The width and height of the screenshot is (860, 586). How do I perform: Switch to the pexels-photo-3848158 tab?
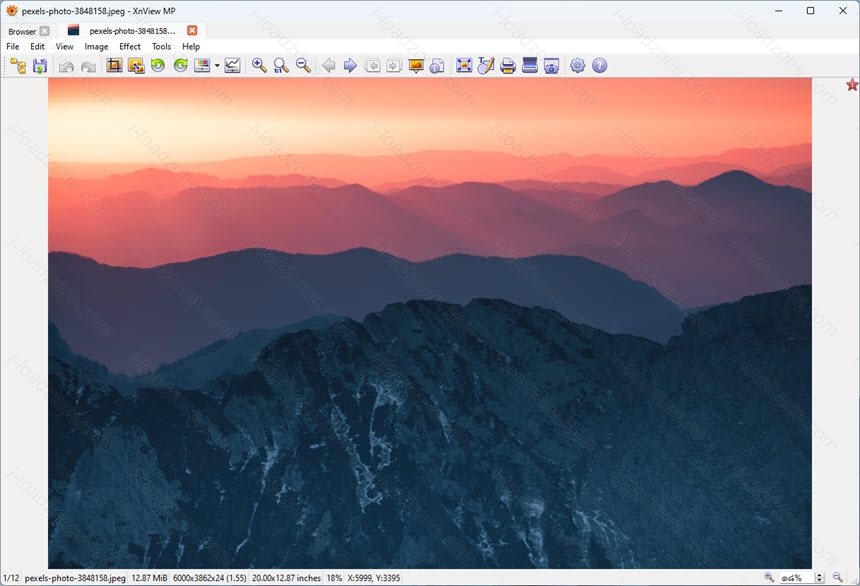[x=132, y=31]
